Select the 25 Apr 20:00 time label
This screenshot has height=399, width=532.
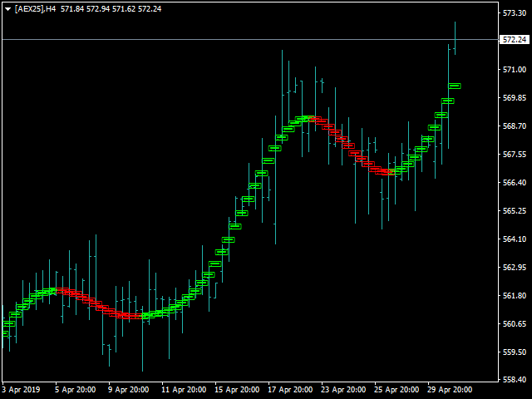click(x=397, y=390)
